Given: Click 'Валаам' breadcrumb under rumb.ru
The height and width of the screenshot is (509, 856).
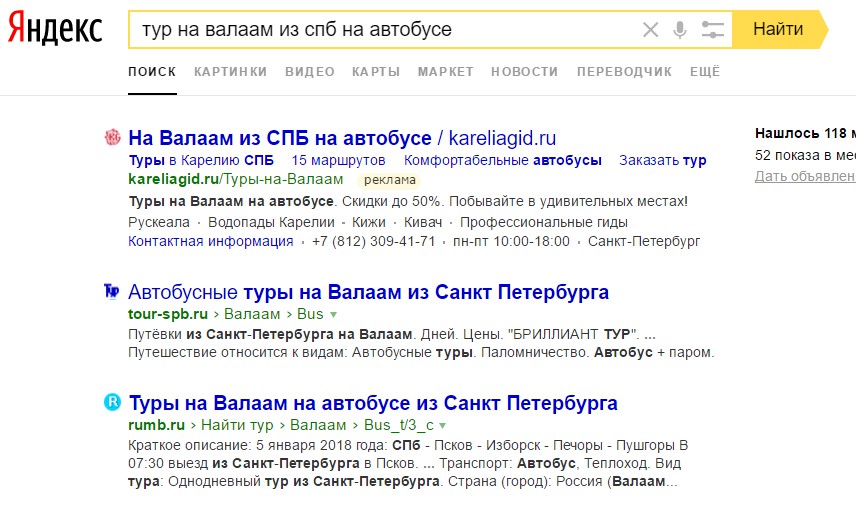Looking at the screenshot, I should click(x=318, y=425).
